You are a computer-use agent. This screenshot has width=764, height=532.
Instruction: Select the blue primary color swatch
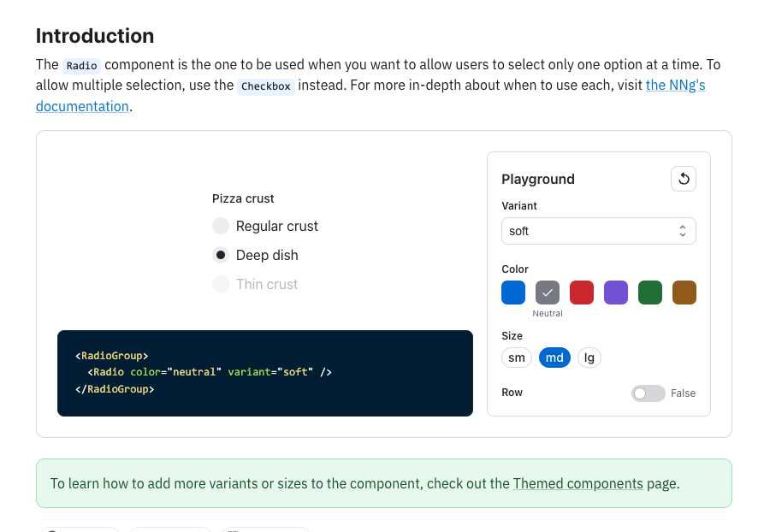(x=513, y=293)
